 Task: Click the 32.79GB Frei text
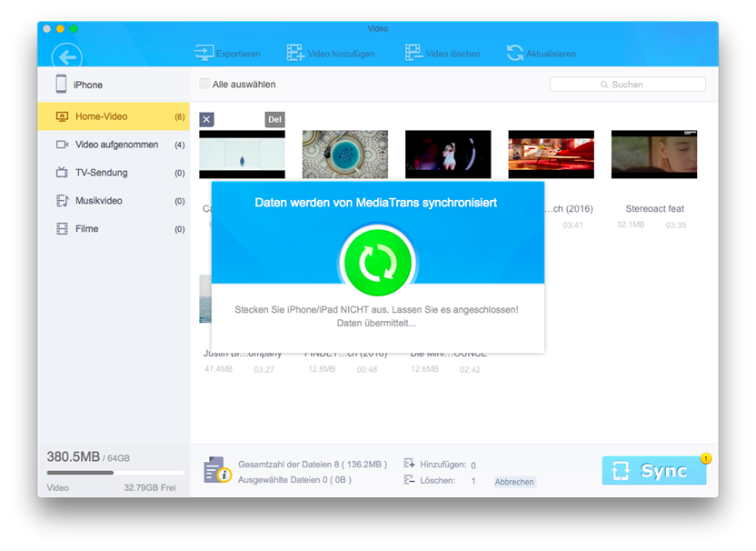[x=150, y=487]
